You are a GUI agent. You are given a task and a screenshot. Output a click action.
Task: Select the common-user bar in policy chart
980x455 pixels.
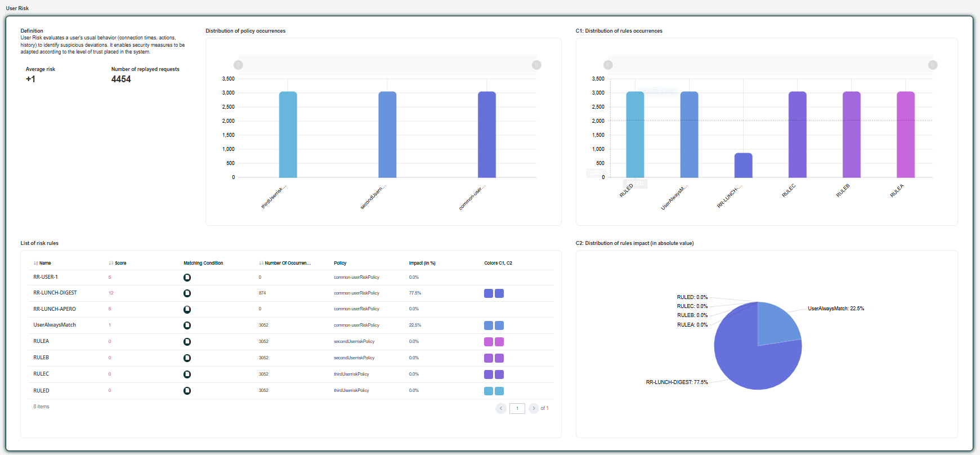(x=487, y=135)
